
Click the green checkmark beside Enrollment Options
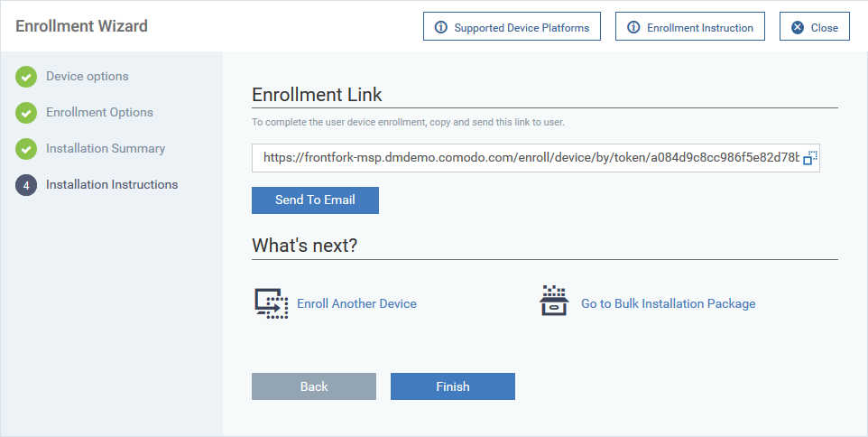point(26,113)
